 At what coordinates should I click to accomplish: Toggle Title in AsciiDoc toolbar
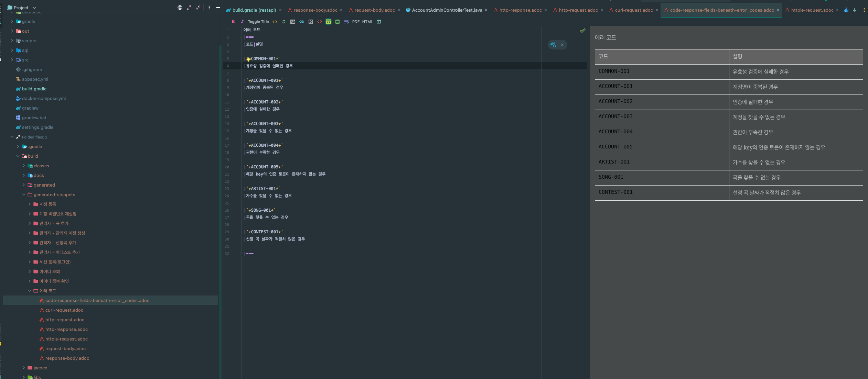pos(258,22)
